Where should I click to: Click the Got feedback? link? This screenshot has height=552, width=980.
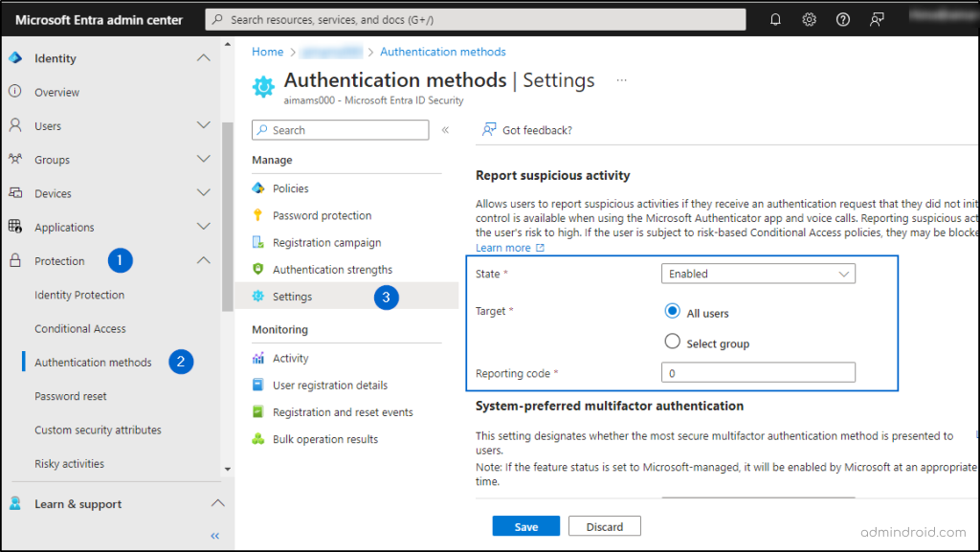537,130
